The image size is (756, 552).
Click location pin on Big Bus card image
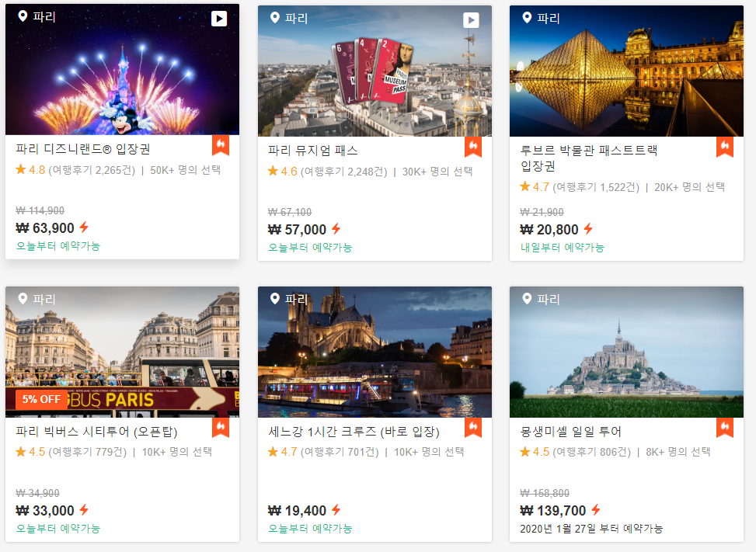23,299
